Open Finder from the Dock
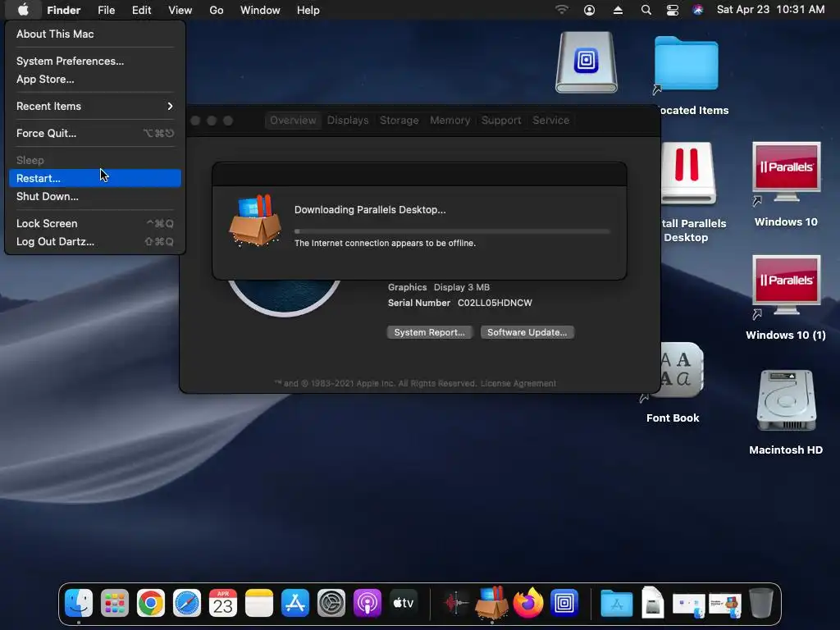This screenshot has height=630, width=840. tap(79, 603)
